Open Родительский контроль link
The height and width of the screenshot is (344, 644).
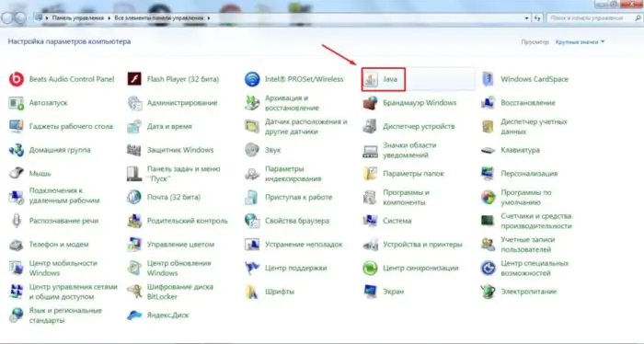187,221
